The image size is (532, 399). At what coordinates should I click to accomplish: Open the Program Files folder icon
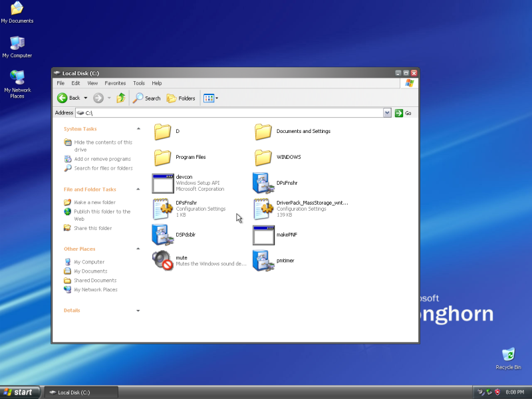coord(162,157)
